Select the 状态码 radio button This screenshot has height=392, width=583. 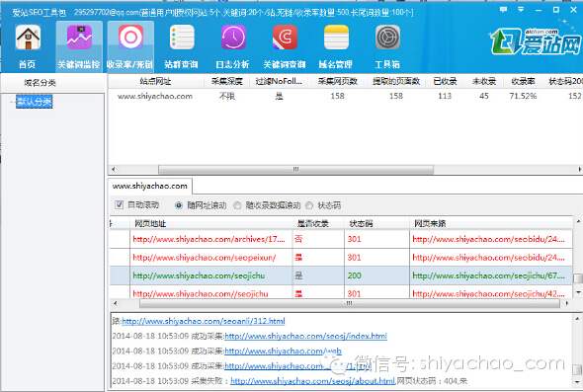point(309,205)
